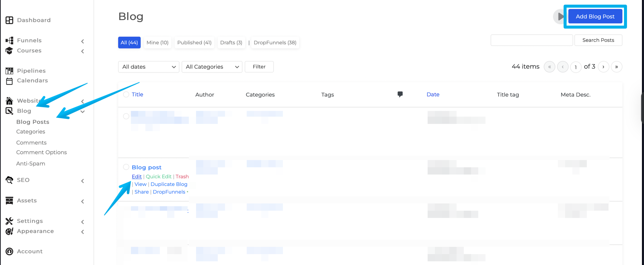Select the Pipelines sidebar icon
The width and height of the screenshot is (644, 265).
(9, 71)
